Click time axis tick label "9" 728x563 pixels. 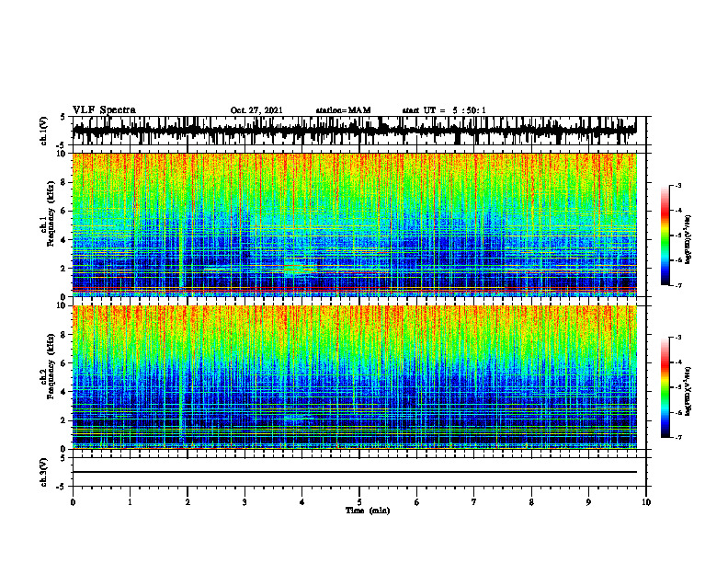[588, 502]
